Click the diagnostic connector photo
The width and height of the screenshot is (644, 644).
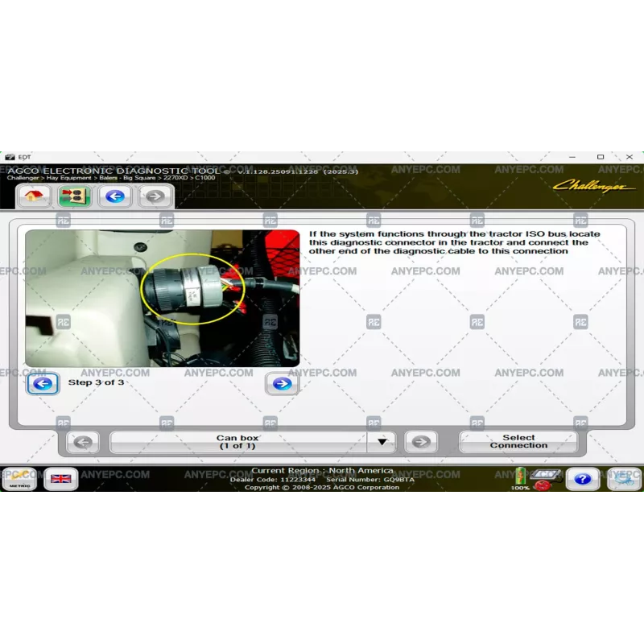(162, 299)
